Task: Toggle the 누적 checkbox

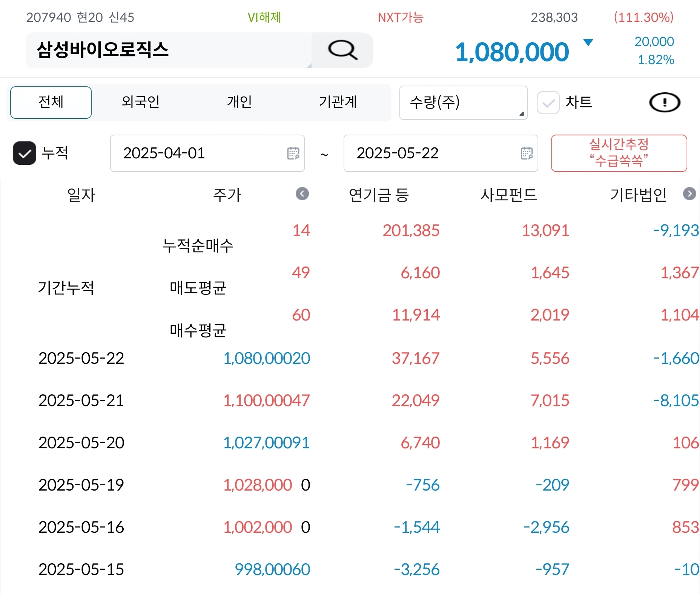Action: click(x=25, y=153)
